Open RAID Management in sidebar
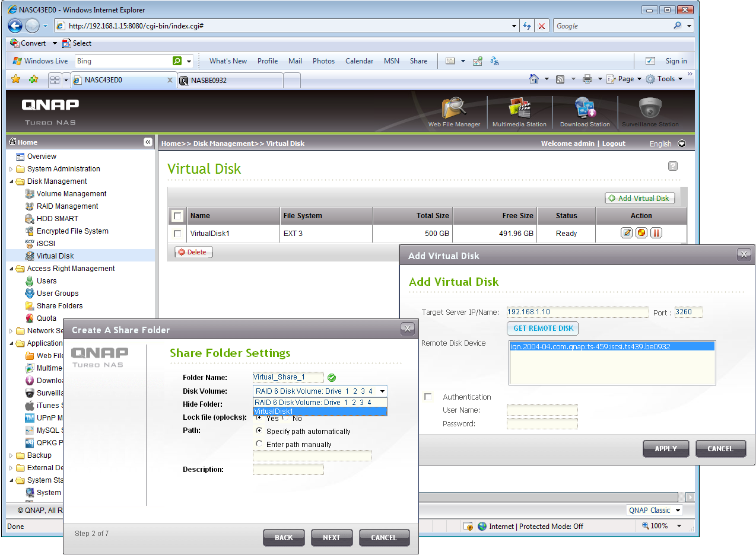 pos(67,206)
